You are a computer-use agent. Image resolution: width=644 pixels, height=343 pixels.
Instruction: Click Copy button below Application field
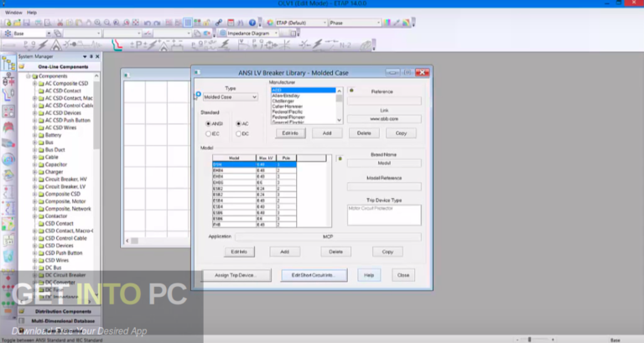pos(387,252)
